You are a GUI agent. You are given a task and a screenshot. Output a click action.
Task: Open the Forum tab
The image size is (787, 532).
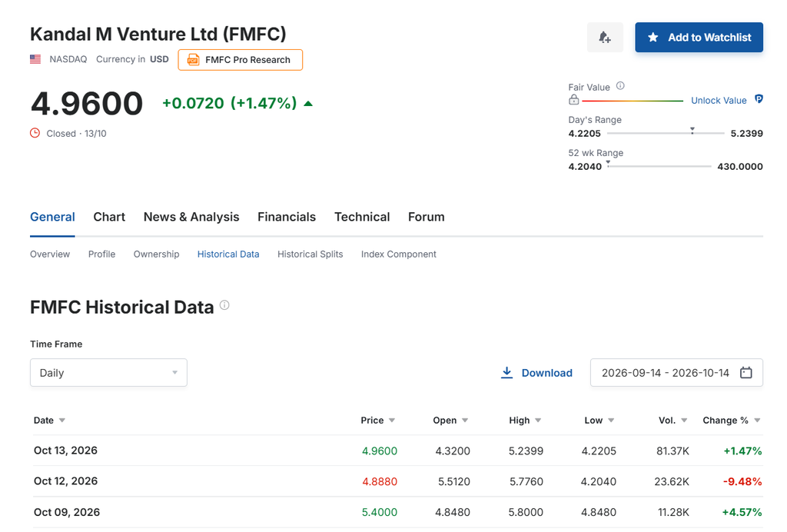point(426,217)
